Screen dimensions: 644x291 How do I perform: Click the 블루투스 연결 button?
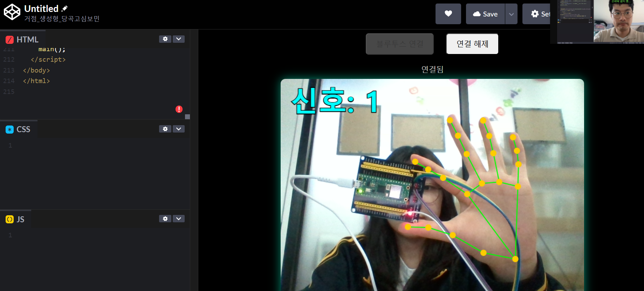tap(400, 44)
